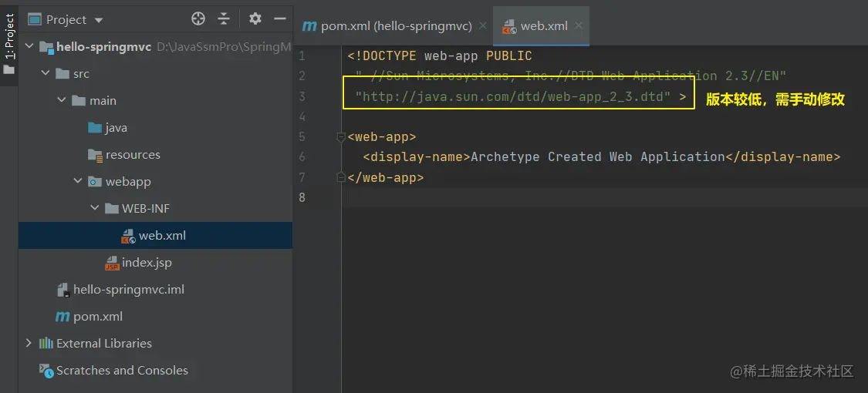Screen dimensions: 868x393
Task: Open the Project view dropdown
Action: coord(99,21)
